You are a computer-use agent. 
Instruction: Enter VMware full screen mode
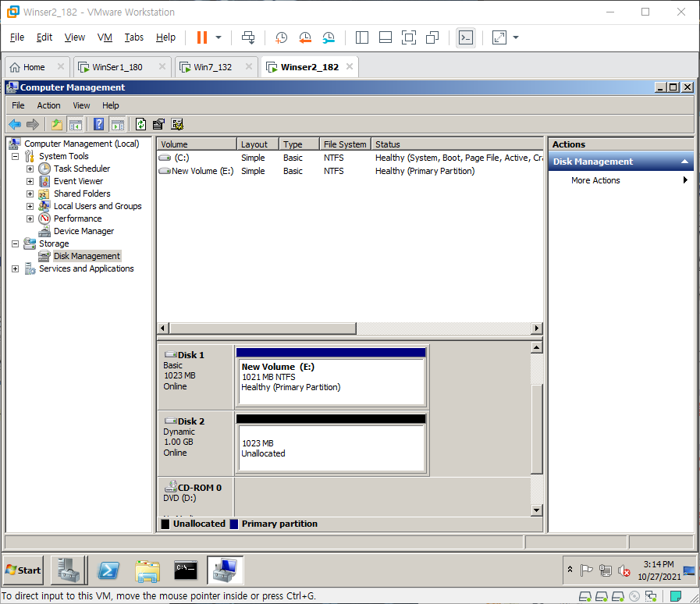[408, 37]
